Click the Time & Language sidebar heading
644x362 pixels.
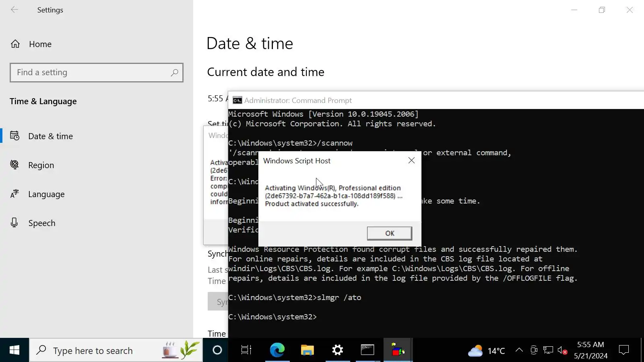pyautogui.click(x=43, y=101)
